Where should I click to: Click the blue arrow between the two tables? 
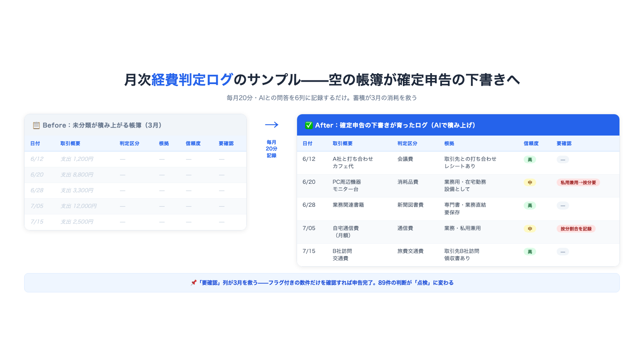272,125
